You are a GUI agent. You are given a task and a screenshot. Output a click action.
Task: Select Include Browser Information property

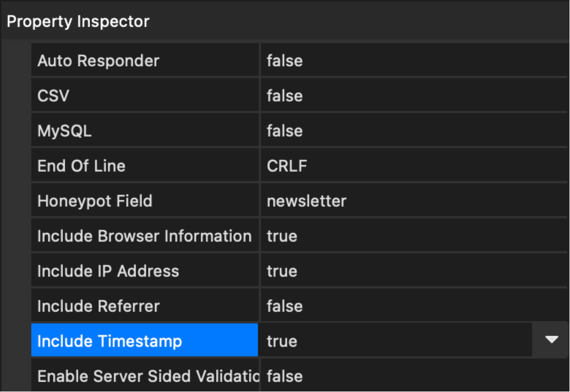pos(144,236)
